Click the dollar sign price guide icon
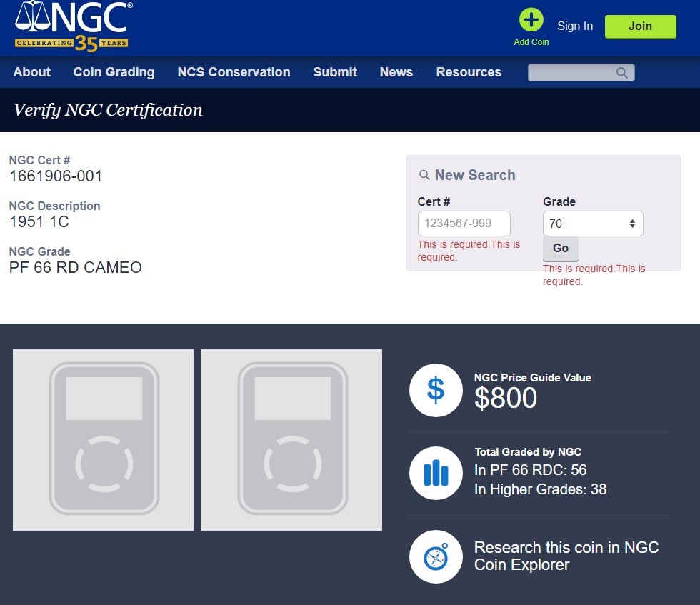The width and height of the screenshot is (700, 605). [x=436, y=390]
